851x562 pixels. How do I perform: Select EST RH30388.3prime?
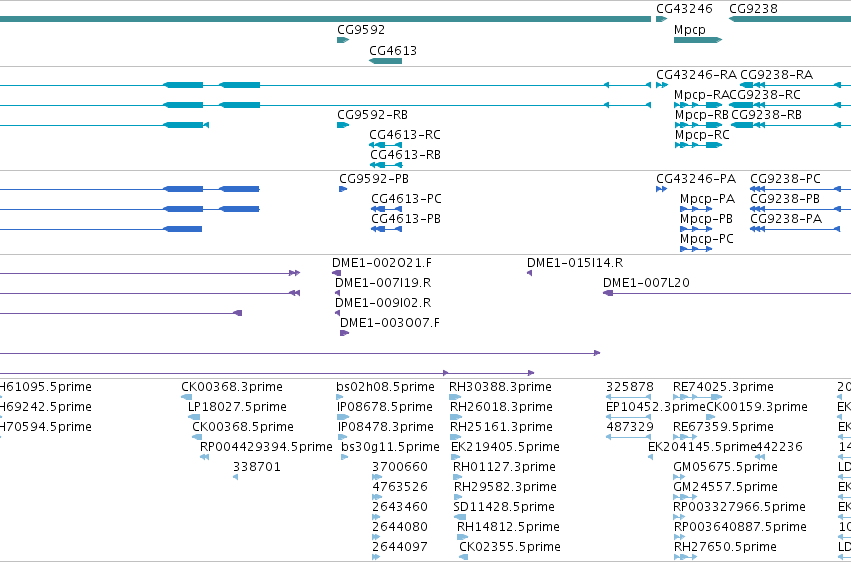coord(455,397)
